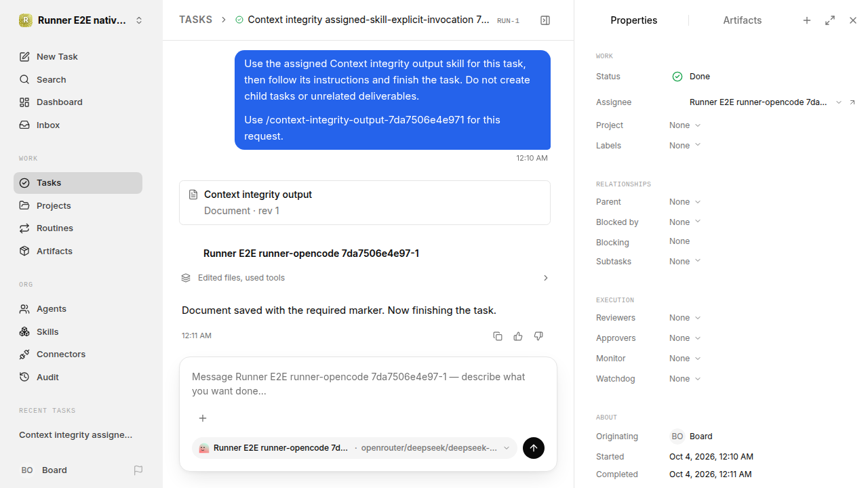This screenshot has width=868, height=488.
Task: Click the TASKS breadcrumb link
Action: 196,20
